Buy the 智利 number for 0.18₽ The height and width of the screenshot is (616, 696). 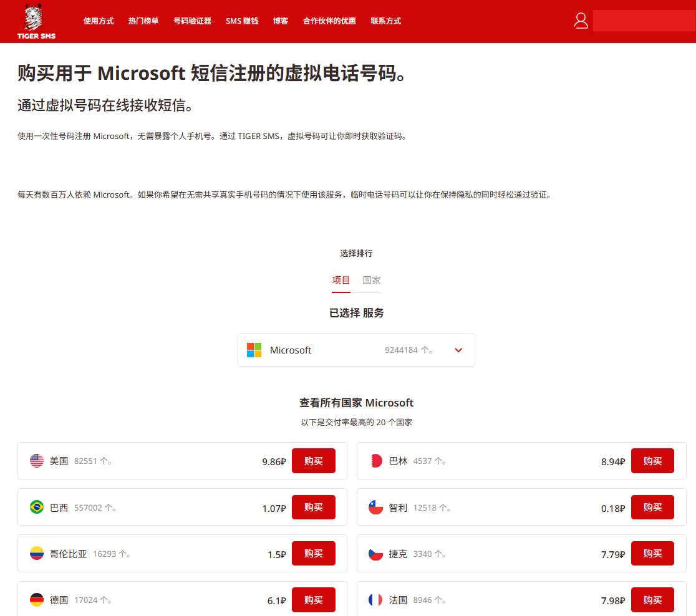tap(652, 508)
